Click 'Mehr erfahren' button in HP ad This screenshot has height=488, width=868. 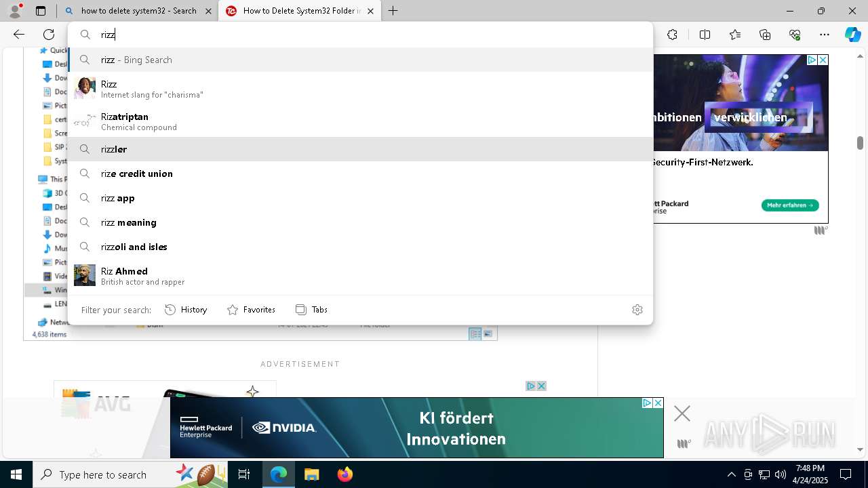coord(790,205)
